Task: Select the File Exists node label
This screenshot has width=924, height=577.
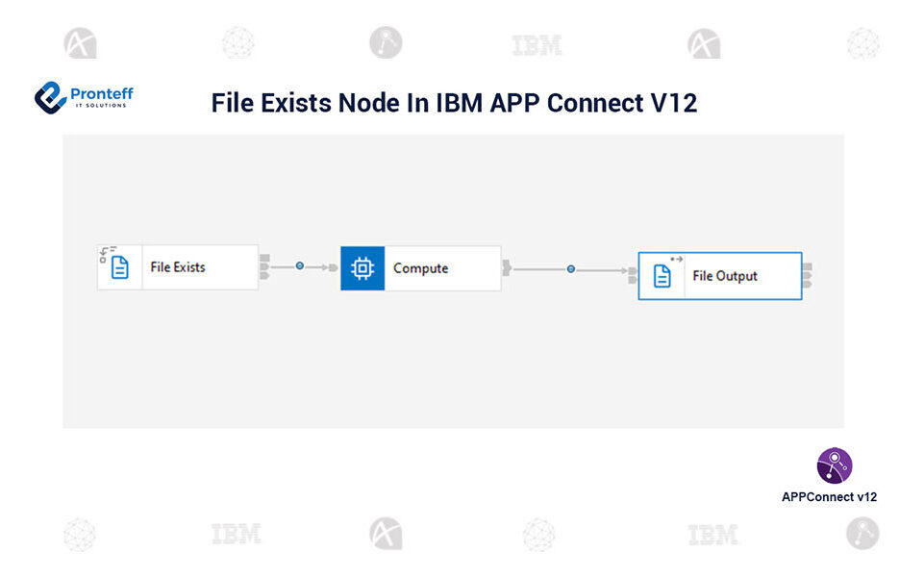Action: (178, 267)
